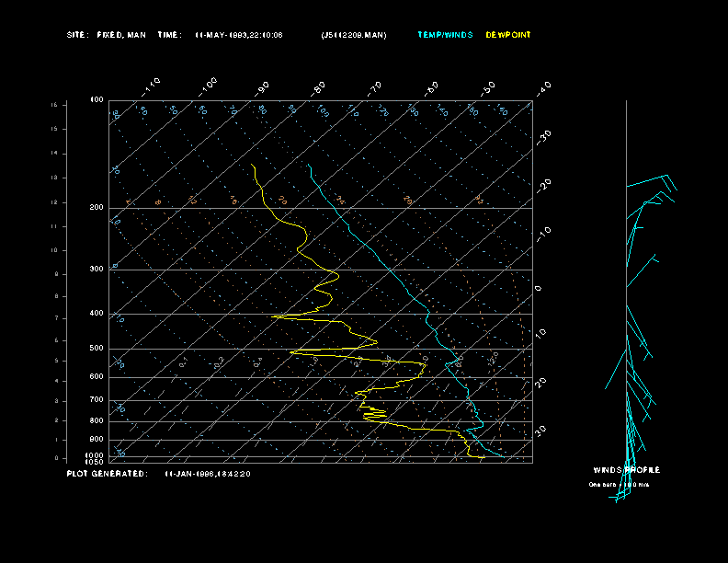Viewport: 728px width, 563px height.
Task: Click the '800' pressure level label
Action: pos(97,420)
